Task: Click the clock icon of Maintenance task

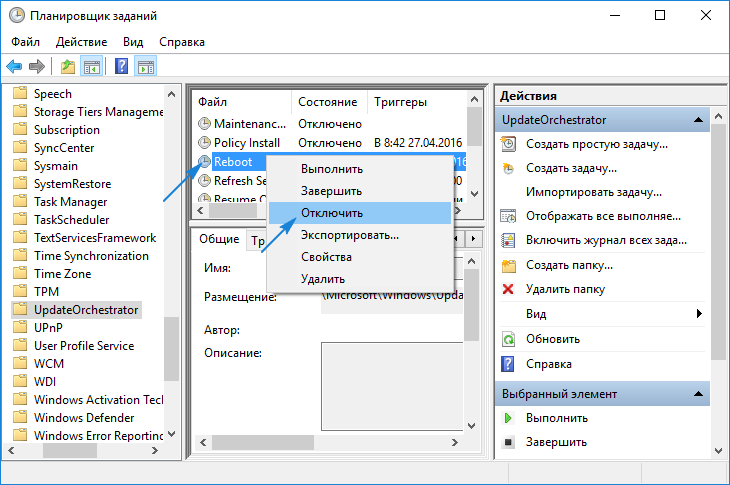Action: pos(204,124)
